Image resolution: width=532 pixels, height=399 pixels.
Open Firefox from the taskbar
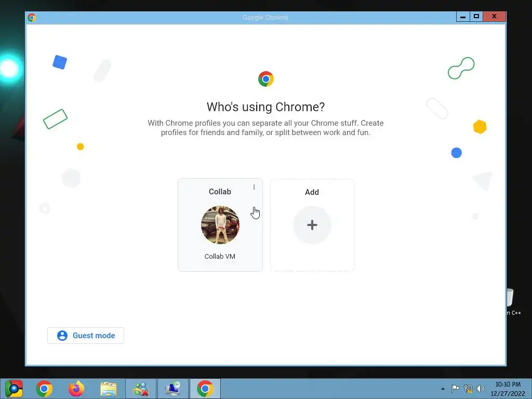[76, 389]
